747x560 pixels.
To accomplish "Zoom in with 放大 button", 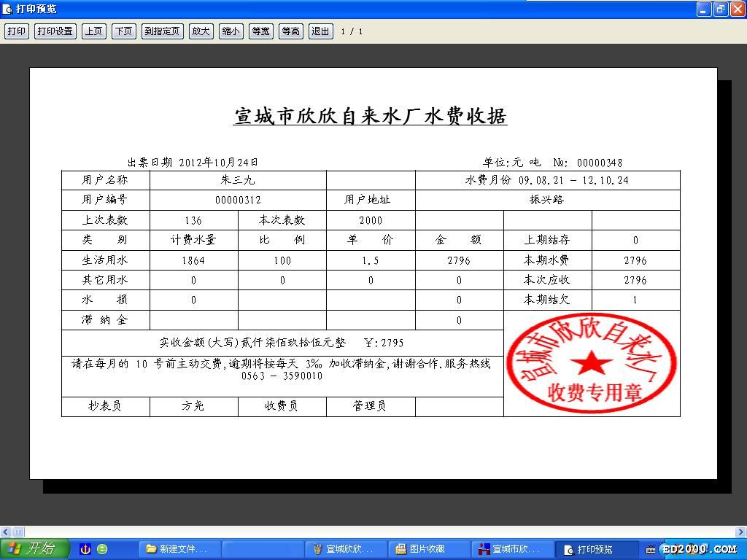I will (201, 31).
